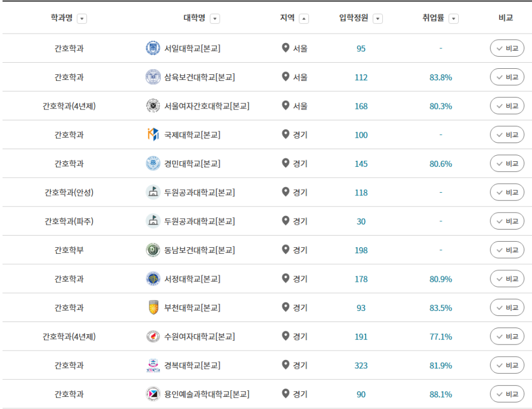Click the 동남보건대학교 emblem icon

tap(153, 250)
